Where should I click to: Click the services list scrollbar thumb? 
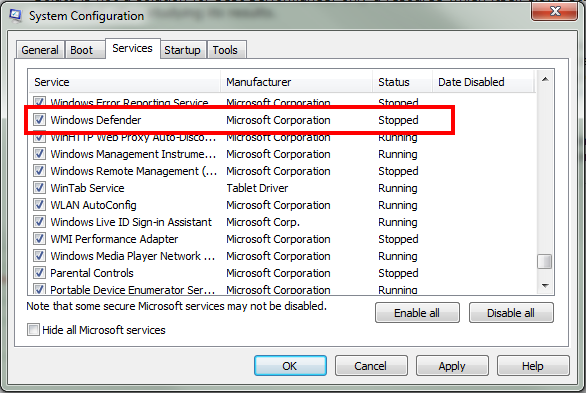pyautogui.click(x=545, y=261)
